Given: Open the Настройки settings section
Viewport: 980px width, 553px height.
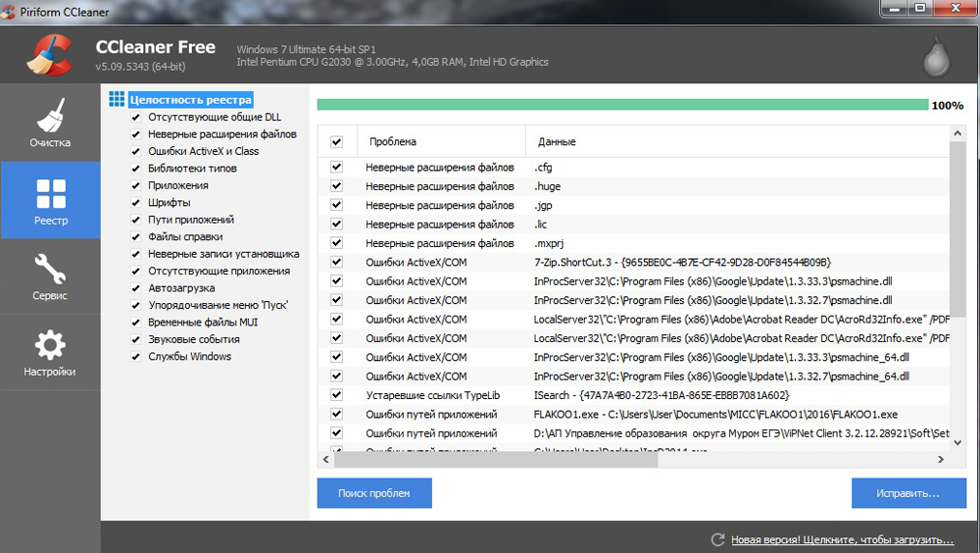Looking at the screenshot, I should coord(50,352).
